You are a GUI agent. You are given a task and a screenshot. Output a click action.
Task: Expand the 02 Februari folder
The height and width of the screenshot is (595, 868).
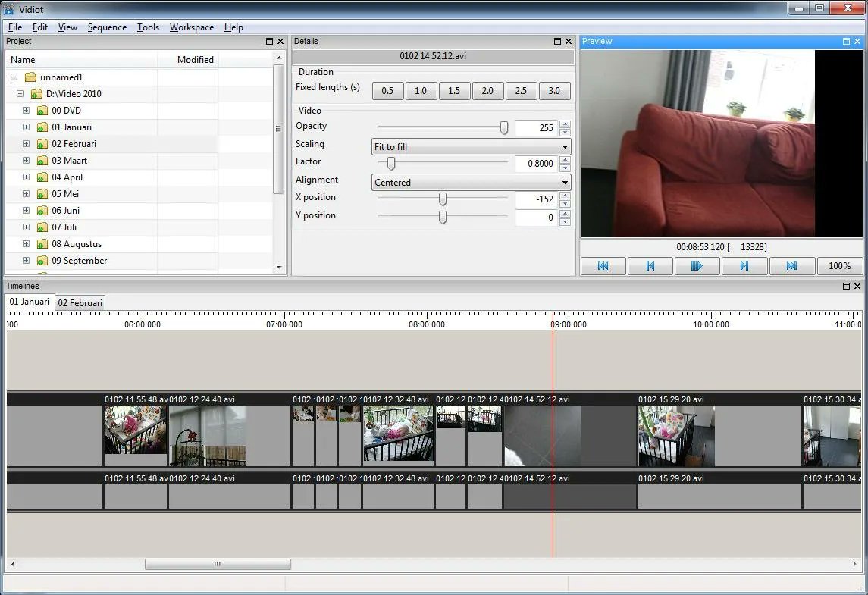pyautogui.click(x=26, y=144)
